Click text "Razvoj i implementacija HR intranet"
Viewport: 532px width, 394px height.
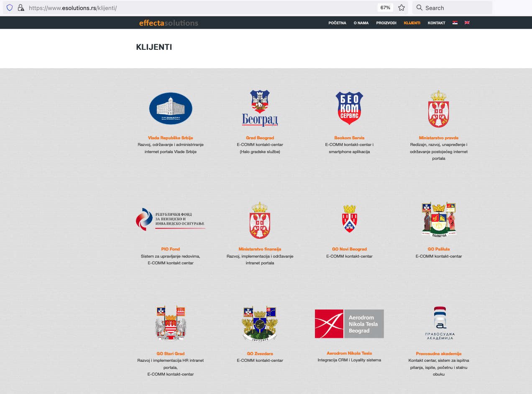[171, 360]
